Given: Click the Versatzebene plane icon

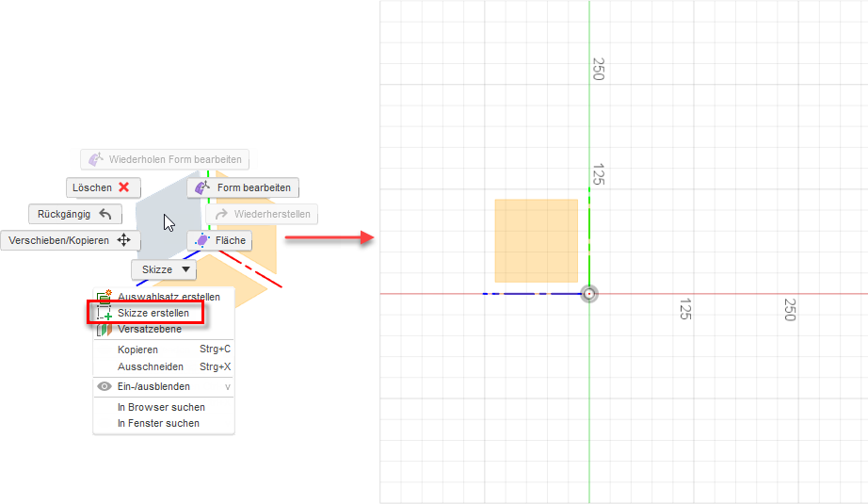Looking at the screenshot, I should click(x=104, y=329).
